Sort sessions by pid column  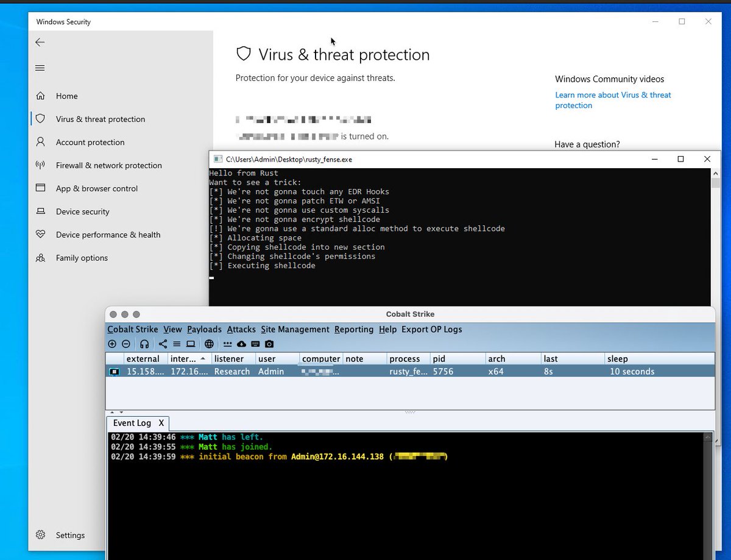[x=458, y=359]
